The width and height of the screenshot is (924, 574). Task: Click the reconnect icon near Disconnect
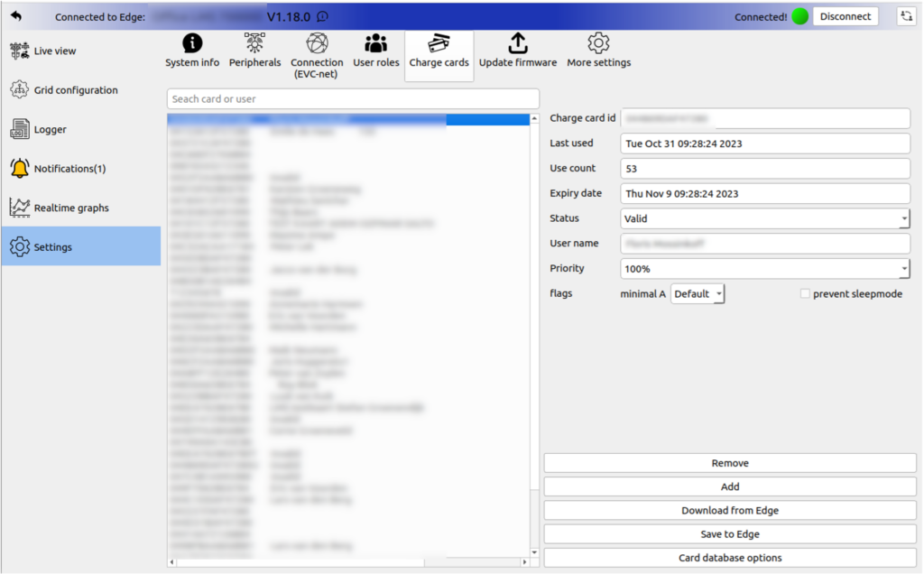(x=906, y=16)
